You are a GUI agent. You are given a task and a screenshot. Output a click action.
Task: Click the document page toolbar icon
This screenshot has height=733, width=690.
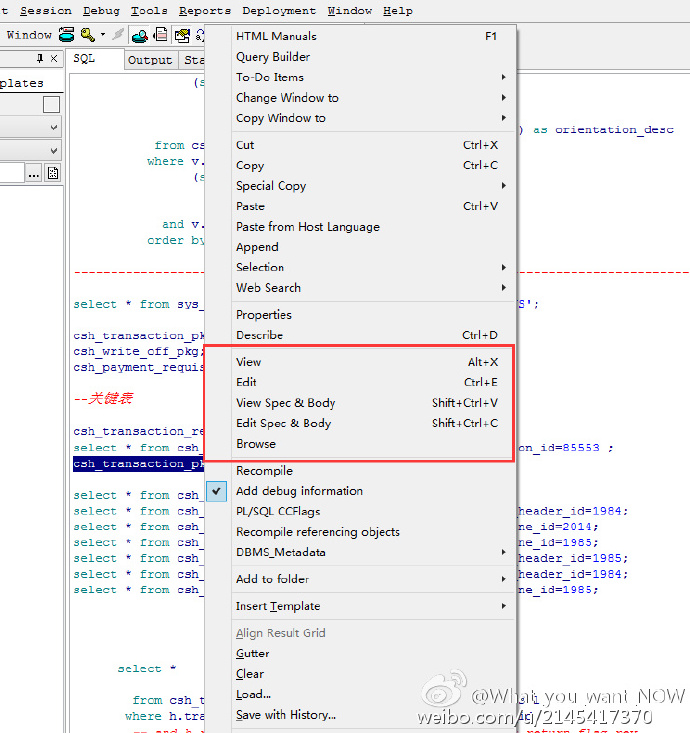click(x=161, y=35)
